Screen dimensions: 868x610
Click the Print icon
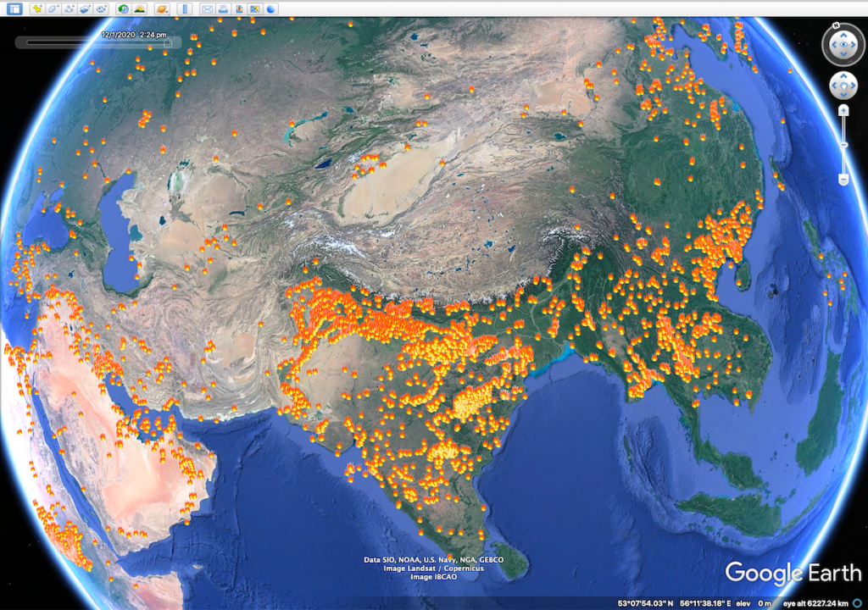223,8
